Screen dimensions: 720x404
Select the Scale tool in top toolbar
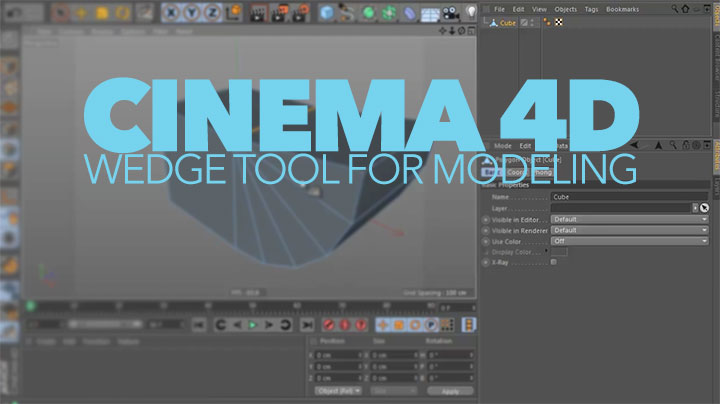coord(102,12)
